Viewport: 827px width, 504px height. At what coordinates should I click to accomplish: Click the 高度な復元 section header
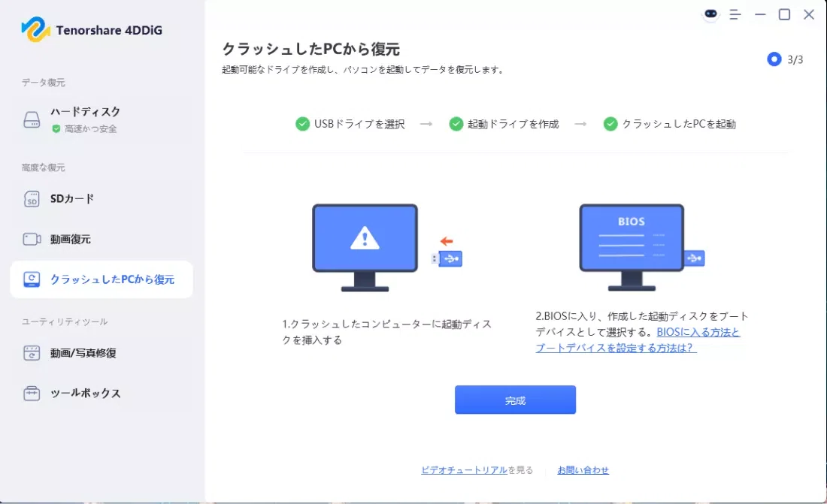44,167
